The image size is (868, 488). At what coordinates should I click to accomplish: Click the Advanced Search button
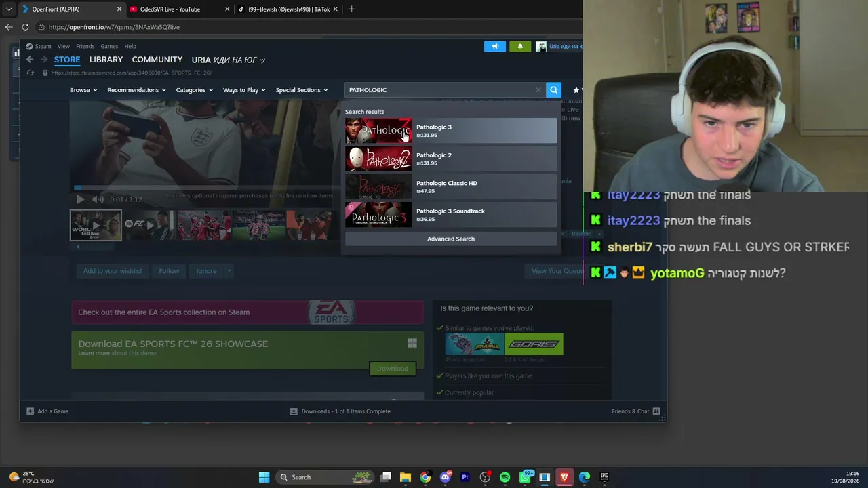[x=451, y=239]
